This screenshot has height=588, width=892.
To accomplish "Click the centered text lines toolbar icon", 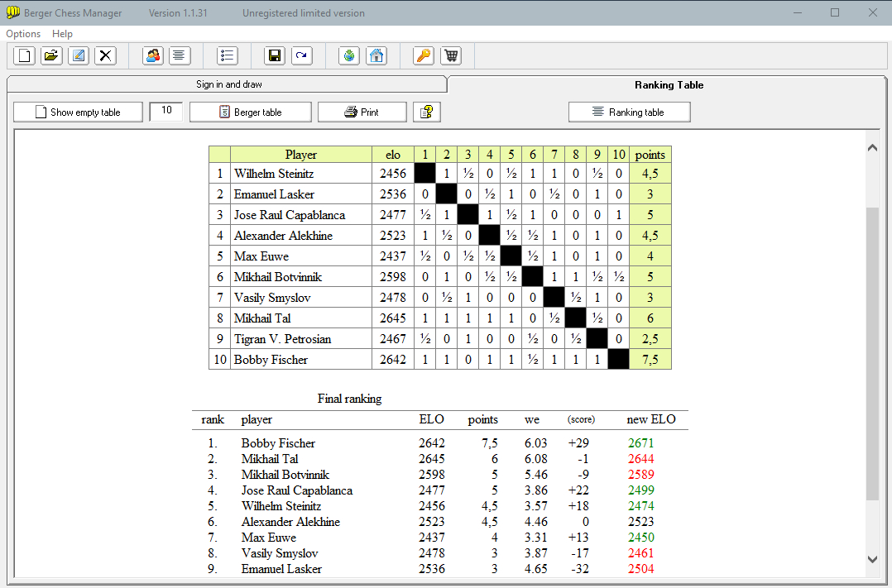I will 180,55.
